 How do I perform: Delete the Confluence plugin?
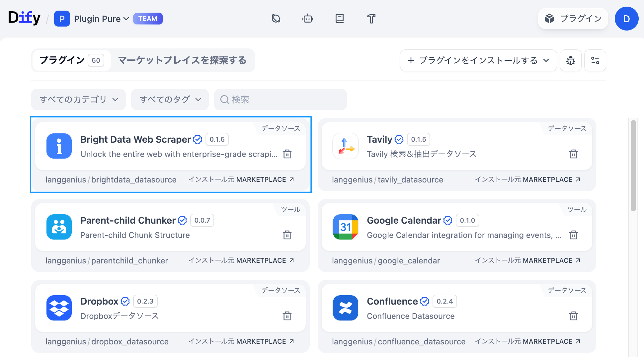tap(574, 316)
